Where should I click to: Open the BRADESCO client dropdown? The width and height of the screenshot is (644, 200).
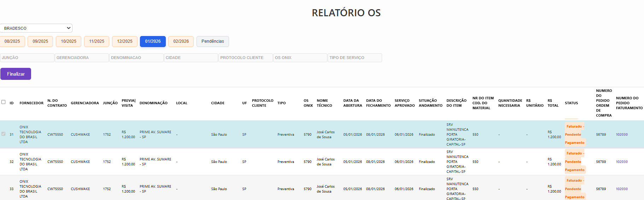point(36,28)
